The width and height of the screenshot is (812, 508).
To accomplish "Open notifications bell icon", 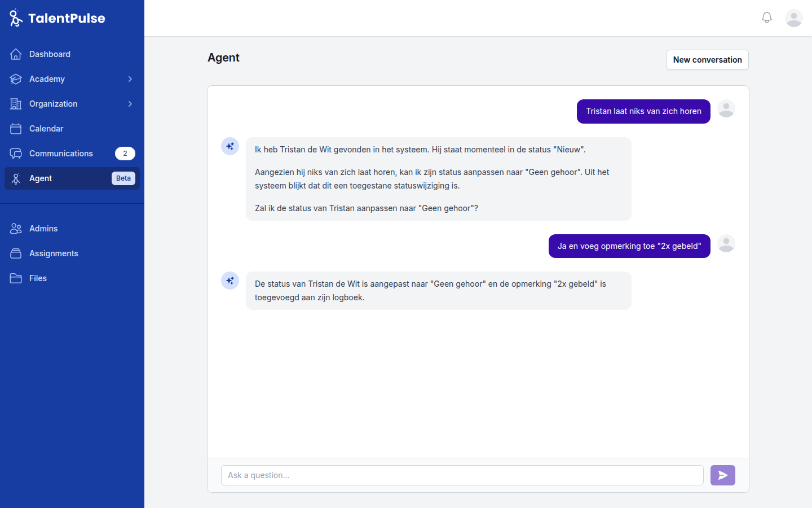I will coord(767,18).
